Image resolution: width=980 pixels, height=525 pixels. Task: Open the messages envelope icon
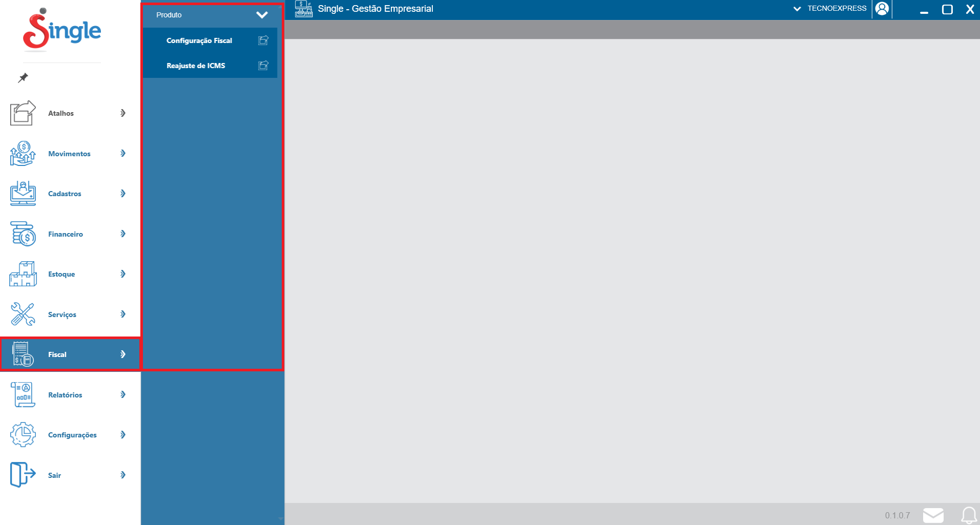click(x=933, y=515)
